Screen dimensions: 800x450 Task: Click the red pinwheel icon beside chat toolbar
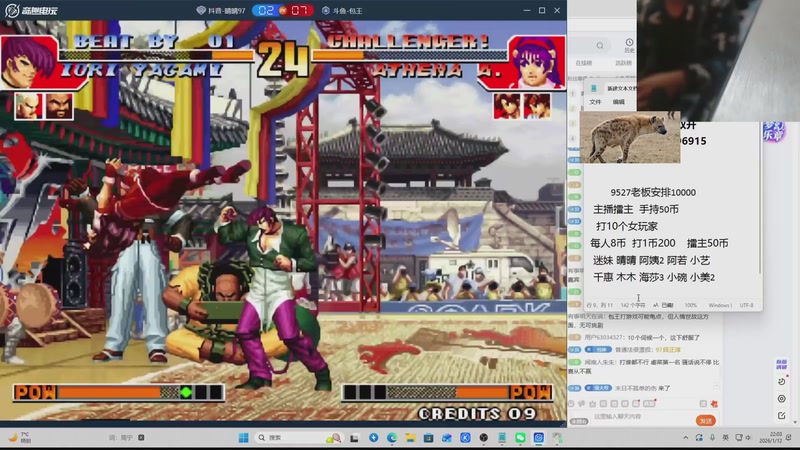click(714, 404)
